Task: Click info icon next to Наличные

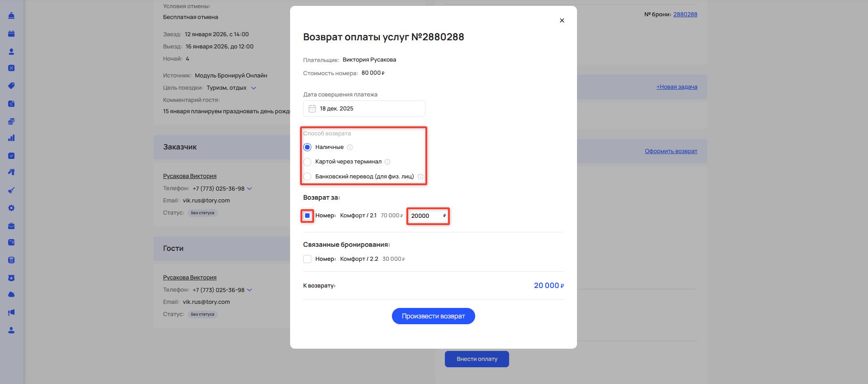Action: tap(350, 147)
